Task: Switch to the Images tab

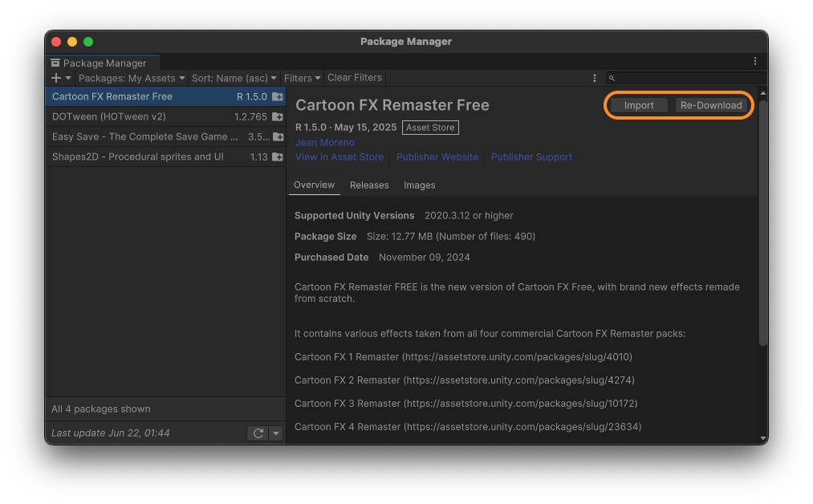Action: coord(420,185)
